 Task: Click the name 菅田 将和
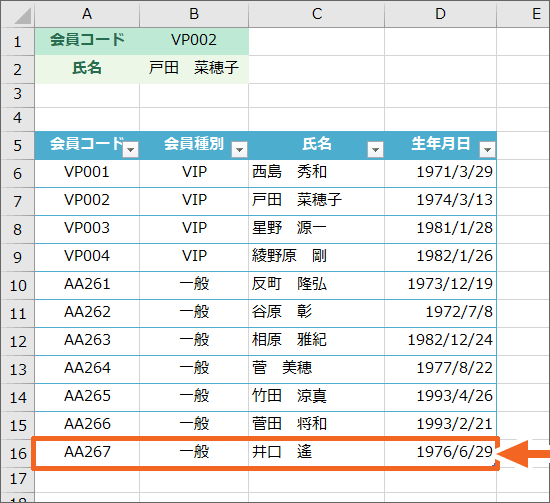(x=289, y=424)
